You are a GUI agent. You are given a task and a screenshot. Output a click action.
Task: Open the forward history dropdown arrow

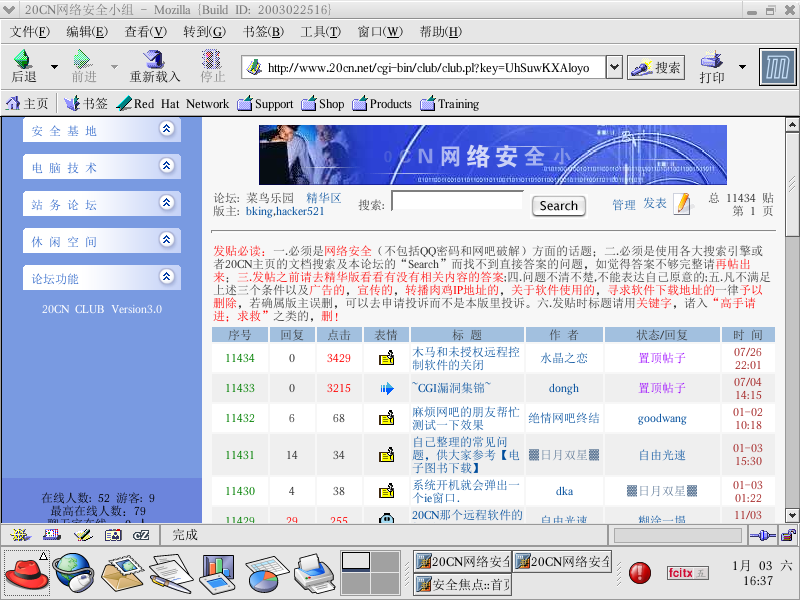(x=114, y=67)
